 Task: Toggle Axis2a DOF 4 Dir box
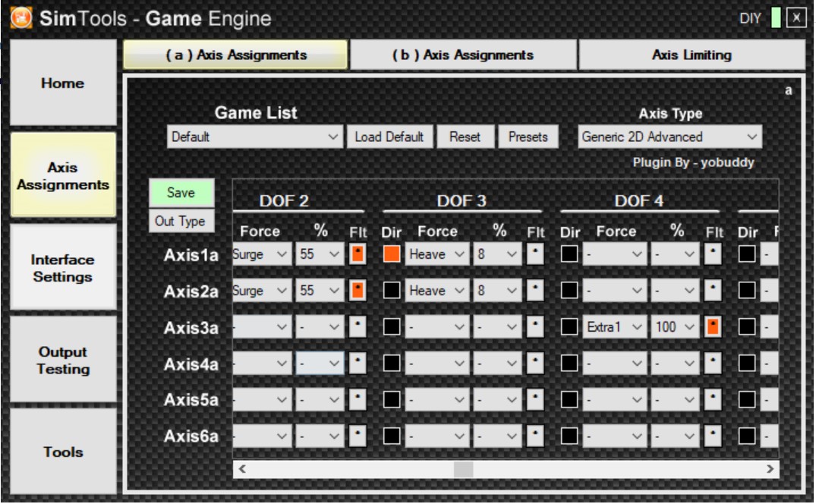tap(569, 290)
